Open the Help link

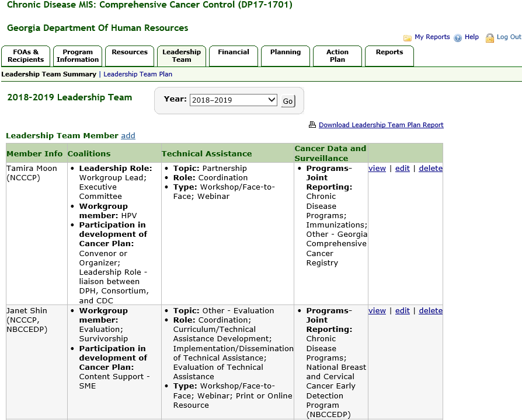coord(472,37)
